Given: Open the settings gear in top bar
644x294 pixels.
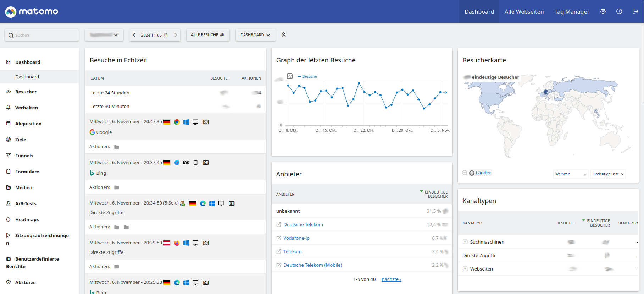Looking at the screenshot, I should (x=603, y=11).
